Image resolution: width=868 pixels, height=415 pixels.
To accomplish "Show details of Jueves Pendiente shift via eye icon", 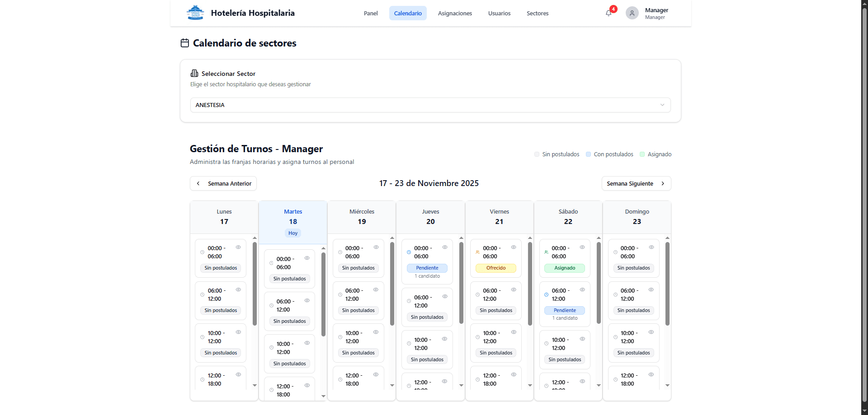I will 445,247.
